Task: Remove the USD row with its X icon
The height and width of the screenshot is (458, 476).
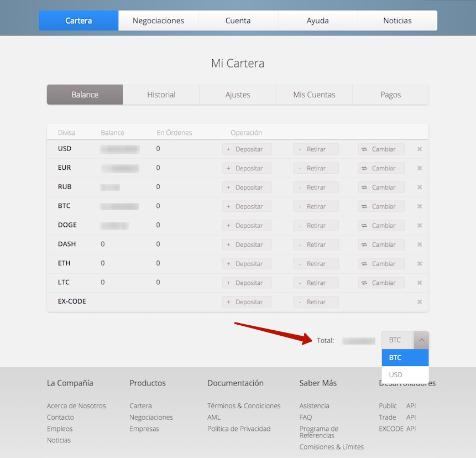Action: pyautogui.click(x=419, y=149)
